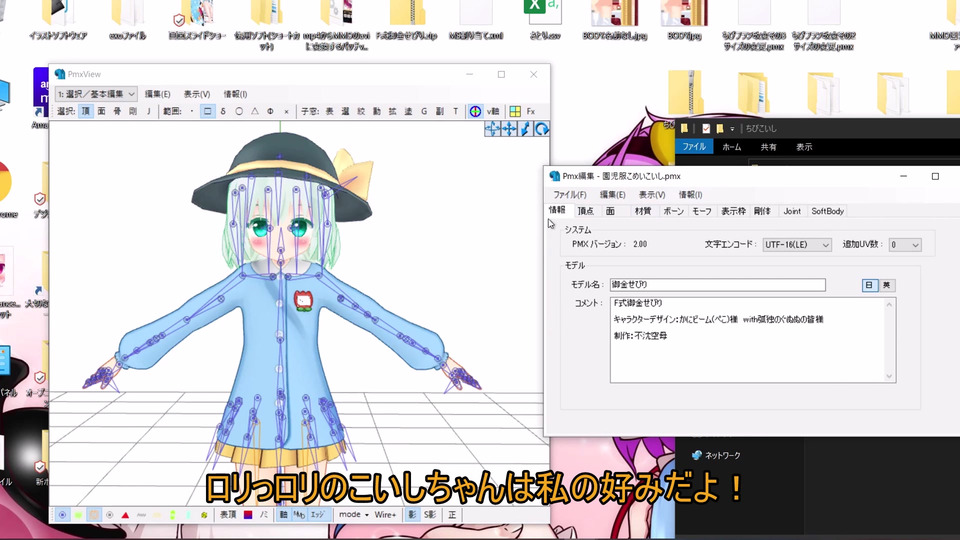Click the × range option icon
960x540 pixels.
[286, 111]
